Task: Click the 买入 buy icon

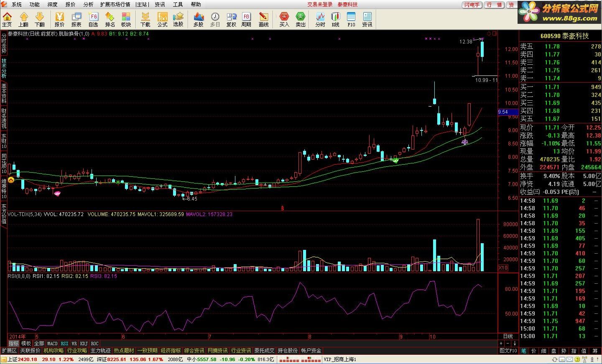Action: [284, 19]
